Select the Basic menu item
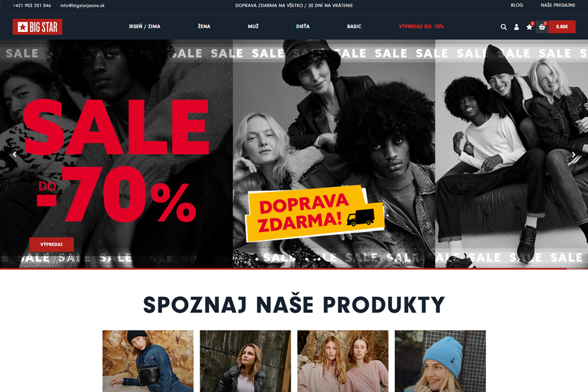Viewport: 588px width, 392px height. (354, 26)
